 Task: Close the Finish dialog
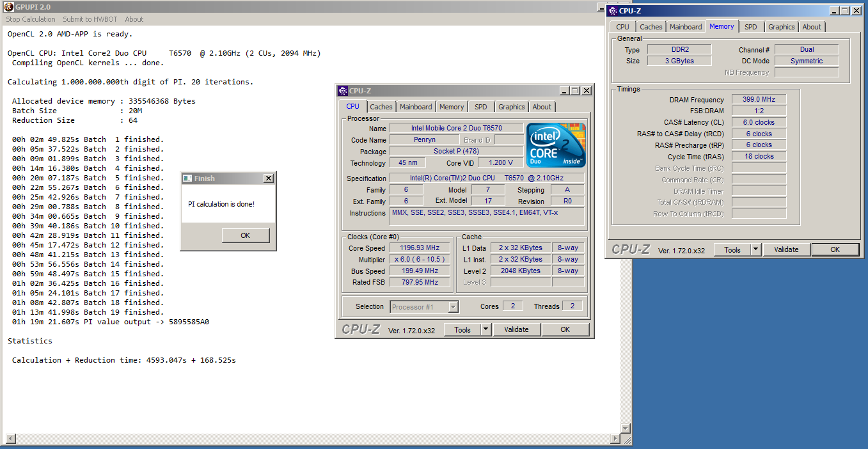[x=268, y=178]
